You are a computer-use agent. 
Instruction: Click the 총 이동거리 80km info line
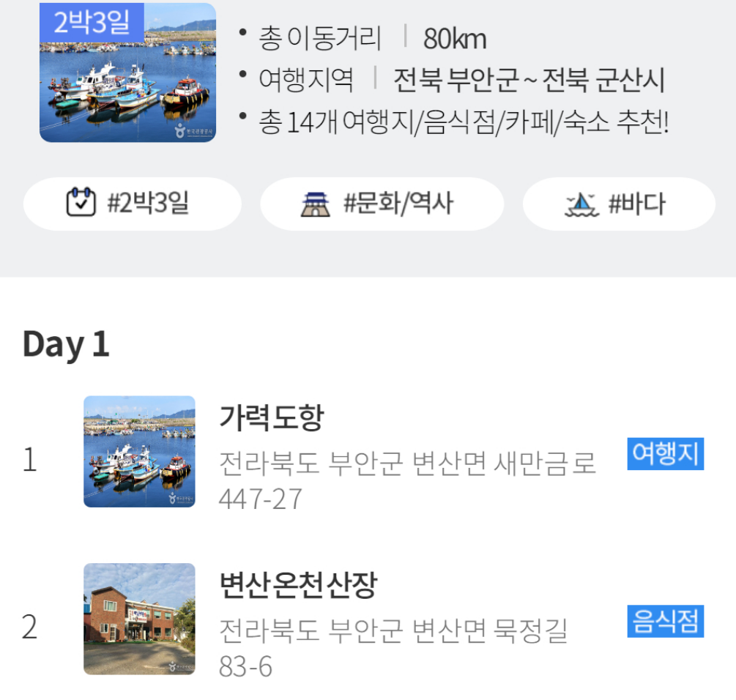pyautogui.click(x=372, y=38)
